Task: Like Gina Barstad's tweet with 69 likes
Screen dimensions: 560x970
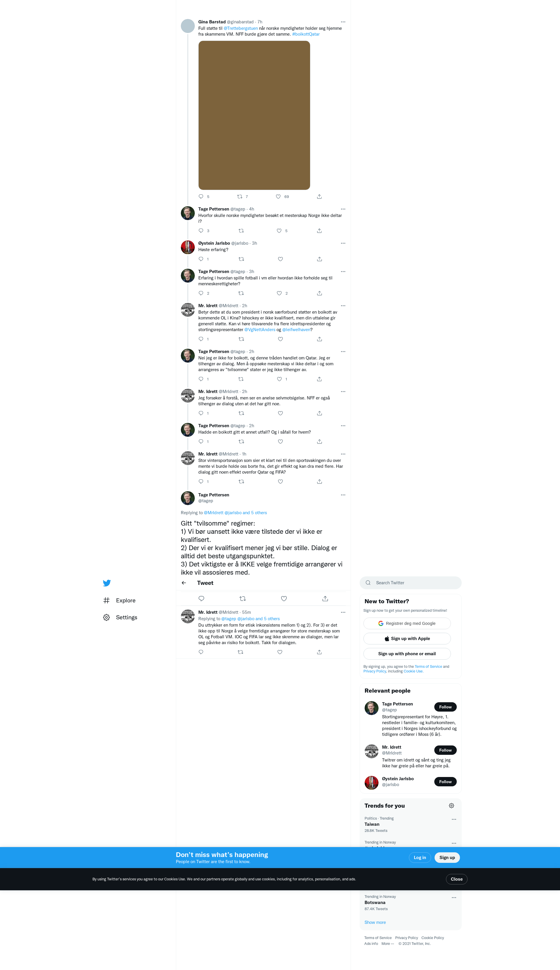Action: [278, 197]
